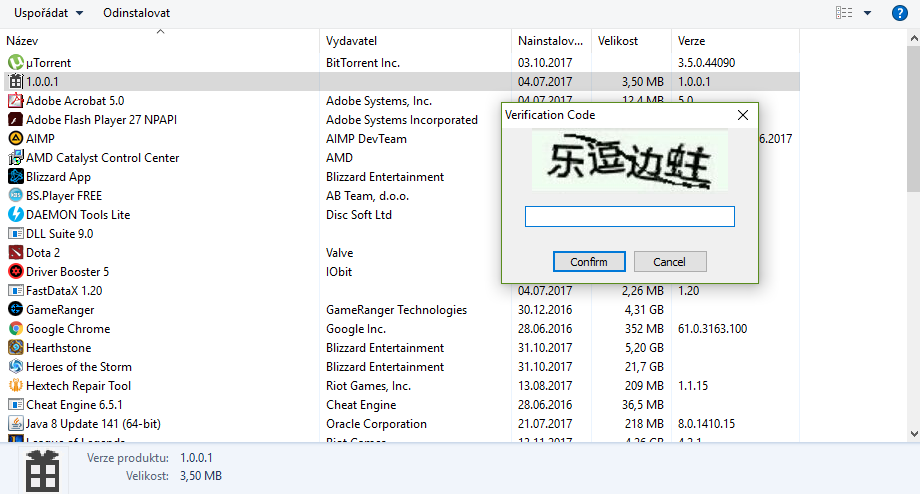The image size is (920, 494).
Task: Select the Hearthstone entry name
Action: [x=59, y=347]
